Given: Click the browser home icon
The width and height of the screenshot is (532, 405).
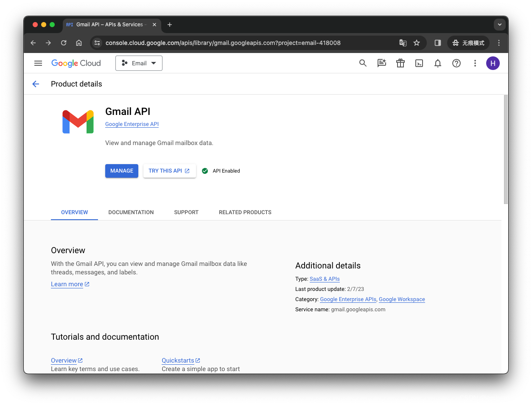Looking at the screenshot, I should (79, 43).
